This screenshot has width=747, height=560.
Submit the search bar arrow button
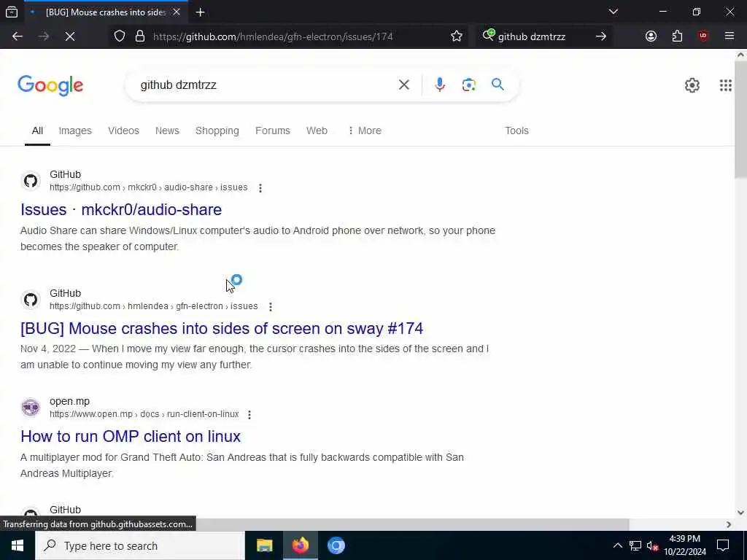click(x=601, y=36)
